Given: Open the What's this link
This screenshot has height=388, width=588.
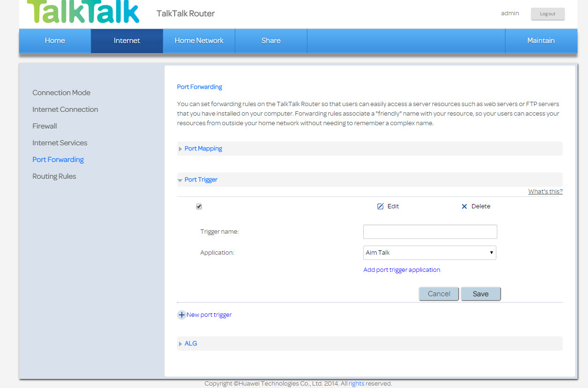Looking at the screenshot, I should (x=545, y=191).
